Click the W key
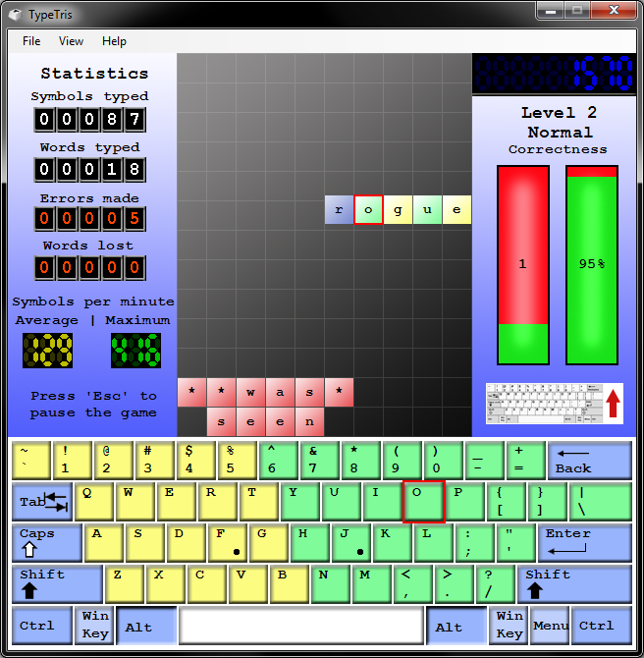 pos(134,502)
